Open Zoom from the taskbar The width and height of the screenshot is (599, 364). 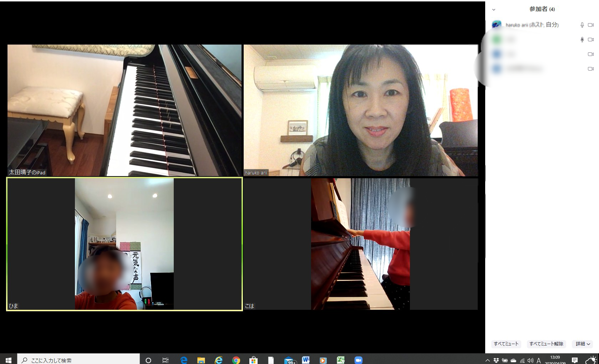point(358,360)
